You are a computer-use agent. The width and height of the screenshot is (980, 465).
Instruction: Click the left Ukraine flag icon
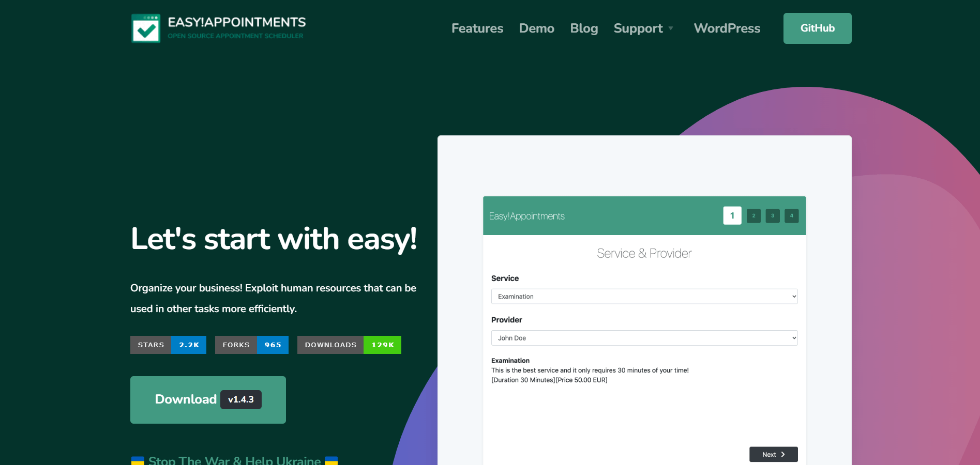click(x=138, y=461)
